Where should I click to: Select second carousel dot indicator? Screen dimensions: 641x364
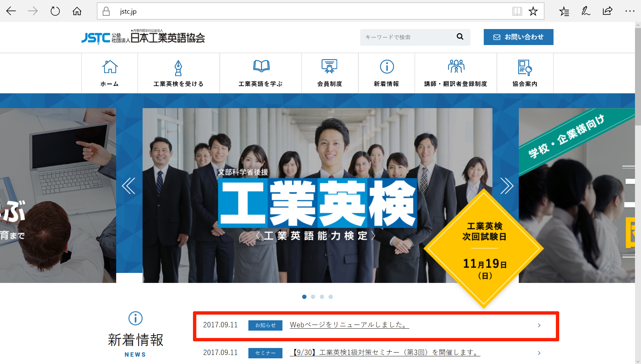(313, 297)
